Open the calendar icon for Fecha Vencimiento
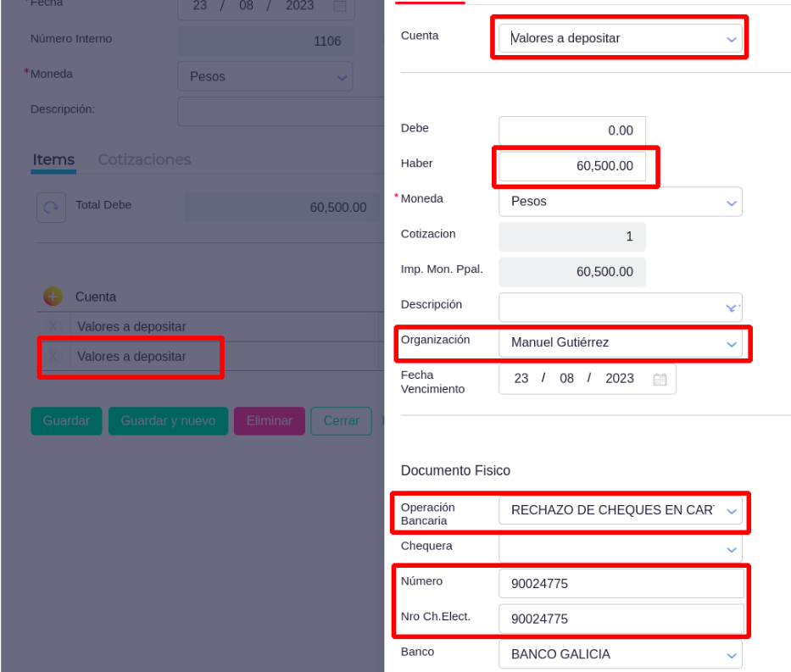Viewport: 791px width, 672px height. 660,379
